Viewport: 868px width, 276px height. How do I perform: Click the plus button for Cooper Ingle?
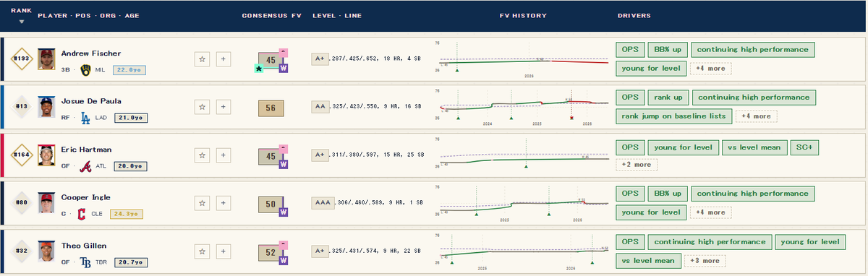point(224,203)
